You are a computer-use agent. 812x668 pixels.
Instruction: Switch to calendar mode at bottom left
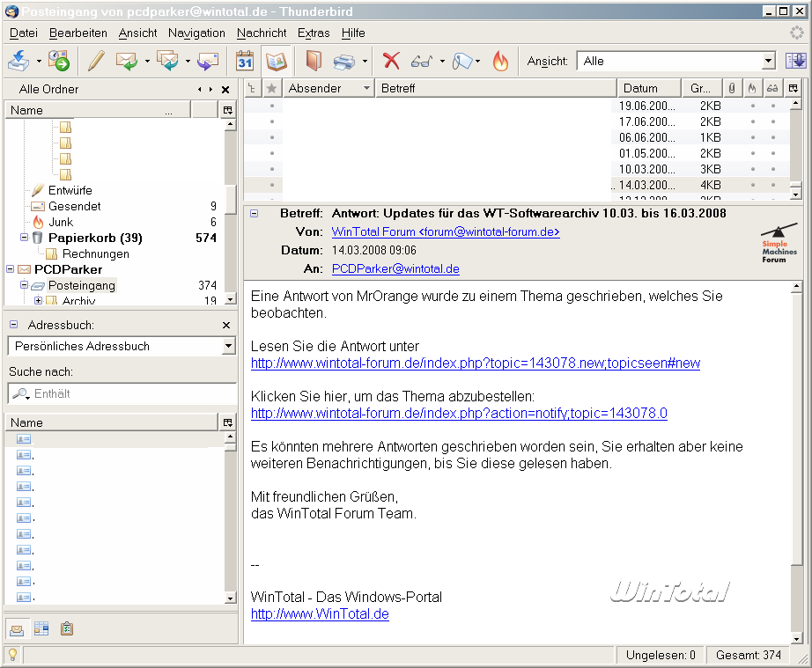41,628
